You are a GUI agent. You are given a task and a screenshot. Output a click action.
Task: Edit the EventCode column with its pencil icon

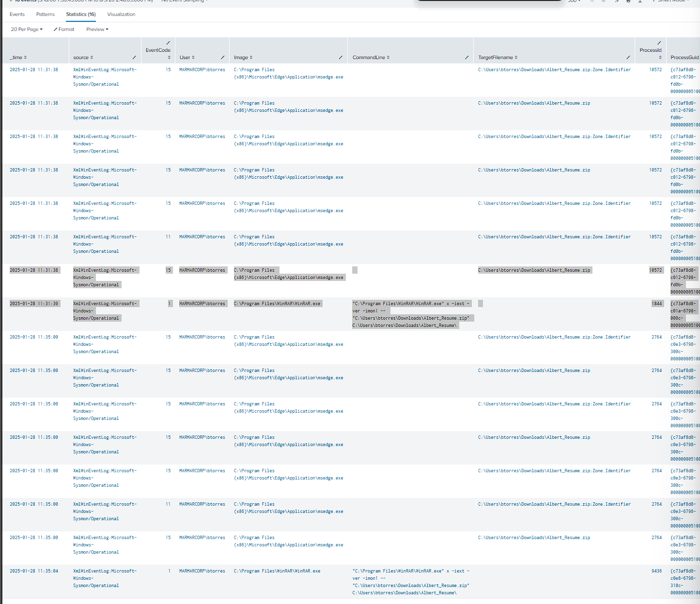coord(168,43)
